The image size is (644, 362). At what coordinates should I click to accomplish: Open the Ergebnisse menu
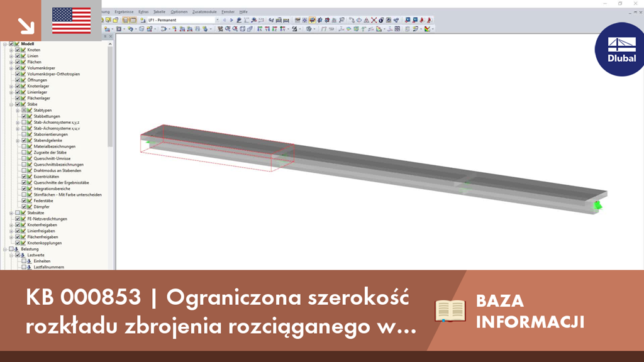(124, 12)
